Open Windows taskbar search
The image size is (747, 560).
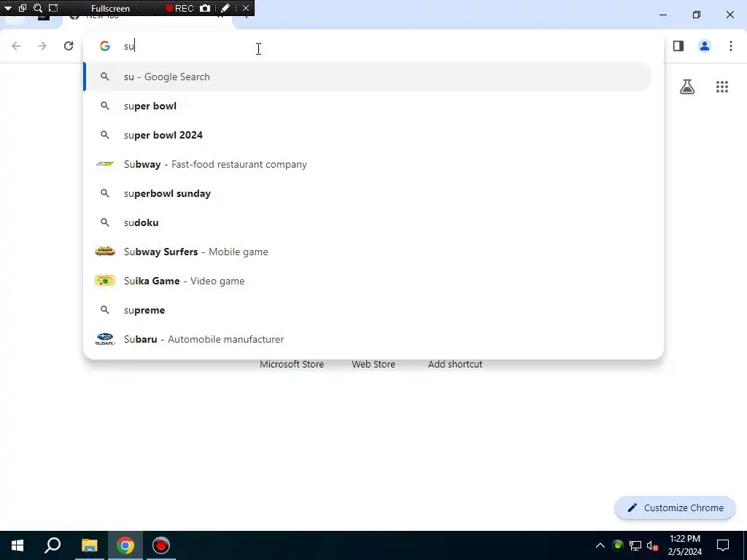[53, 545]
